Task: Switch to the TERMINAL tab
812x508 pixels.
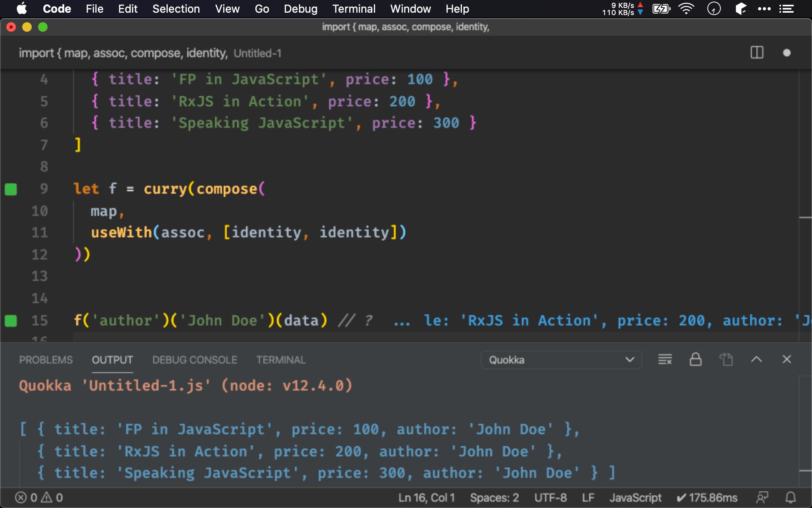Action: coord(281,360)
